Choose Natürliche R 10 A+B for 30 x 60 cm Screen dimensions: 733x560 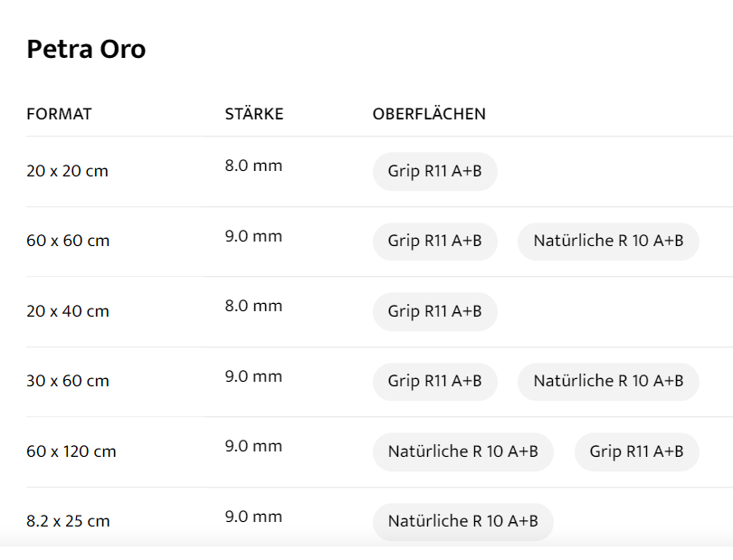tap(608, 381)
